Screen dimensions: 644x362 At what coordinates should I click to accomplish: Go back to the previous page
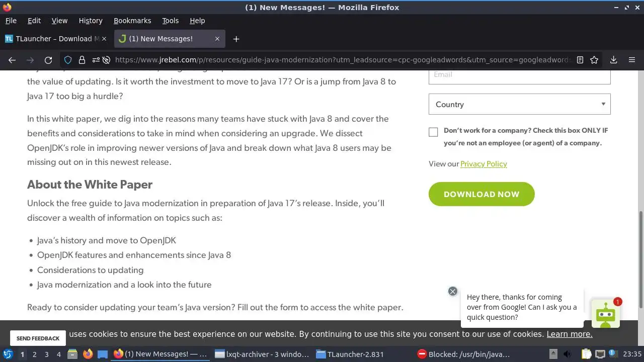(x=12, y=60)
